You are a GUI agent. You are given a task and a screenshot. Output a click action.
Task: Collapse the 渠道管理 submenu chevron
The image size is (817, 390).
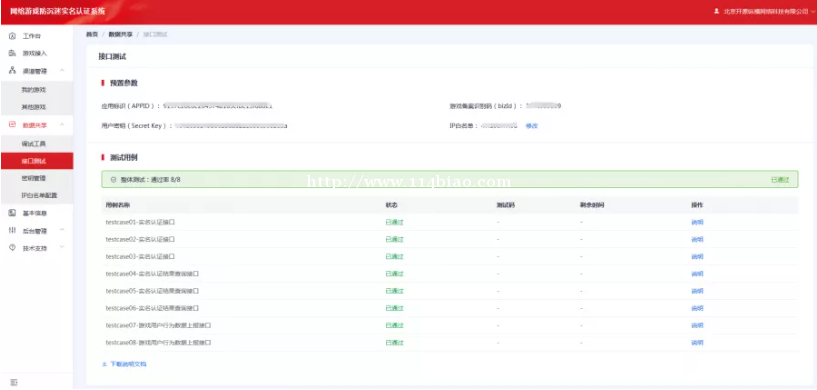62,70
